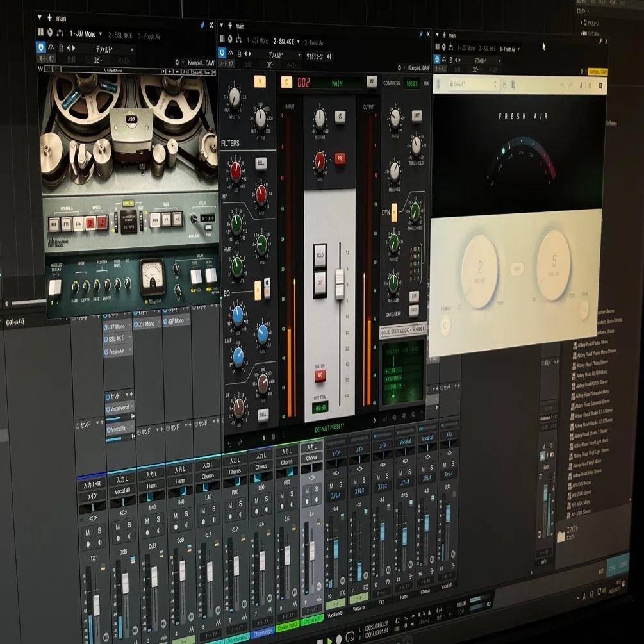Open the 1 - J37 Mono dropdown arrow

100,34
